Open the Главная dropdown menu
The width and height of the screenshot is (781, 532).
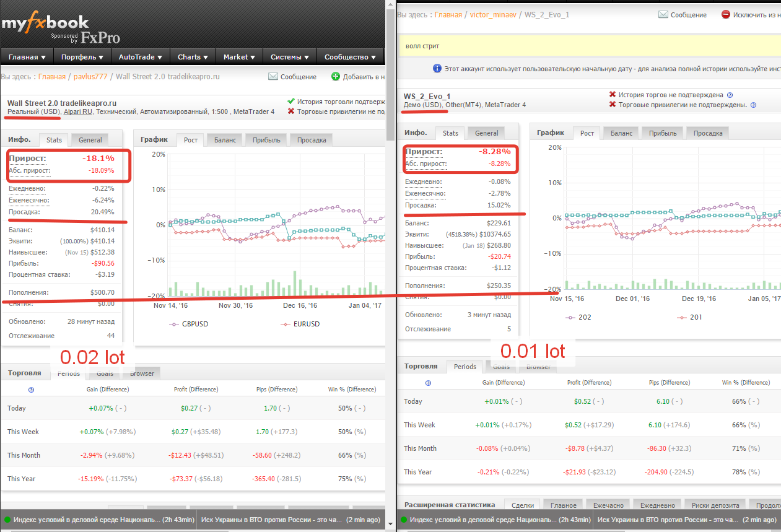click(27, 57)
